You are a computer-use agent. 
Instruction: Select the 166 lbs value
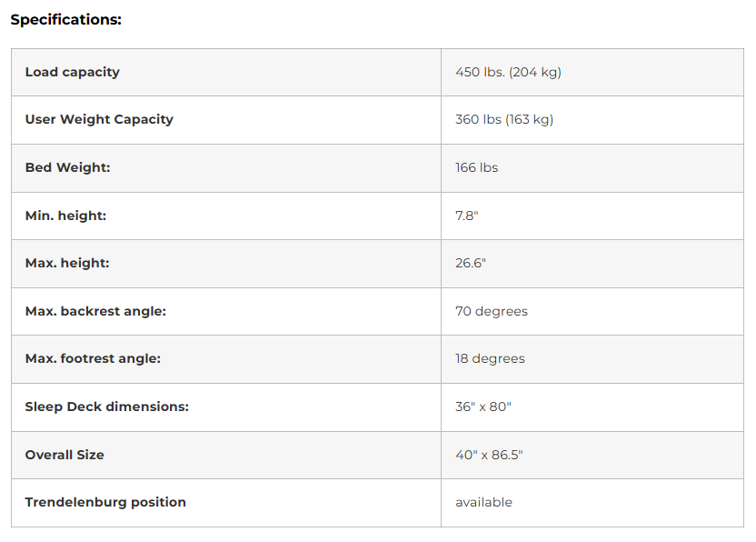click(476, 167)
